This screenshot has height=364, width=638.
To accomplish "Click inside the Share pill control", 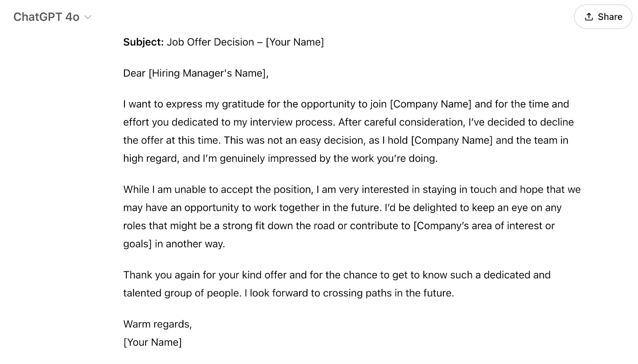I will click(x=603, y=17).
